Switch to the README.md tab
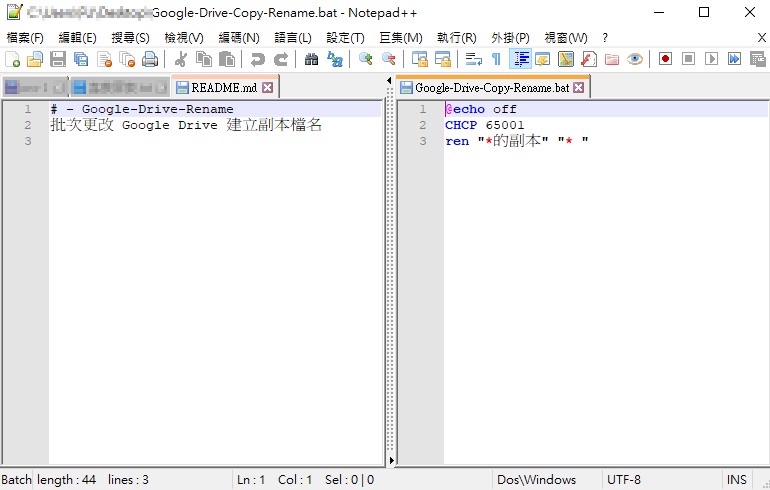Viewport: 770px width, 490px height. tap(224, 87)
